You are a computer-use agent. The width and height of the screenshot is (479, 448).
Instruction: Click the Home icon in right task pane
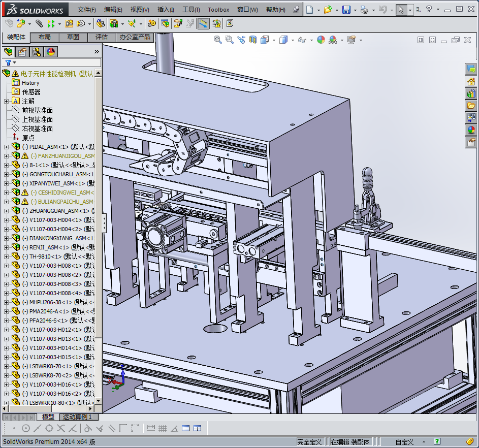coord(471,81)
